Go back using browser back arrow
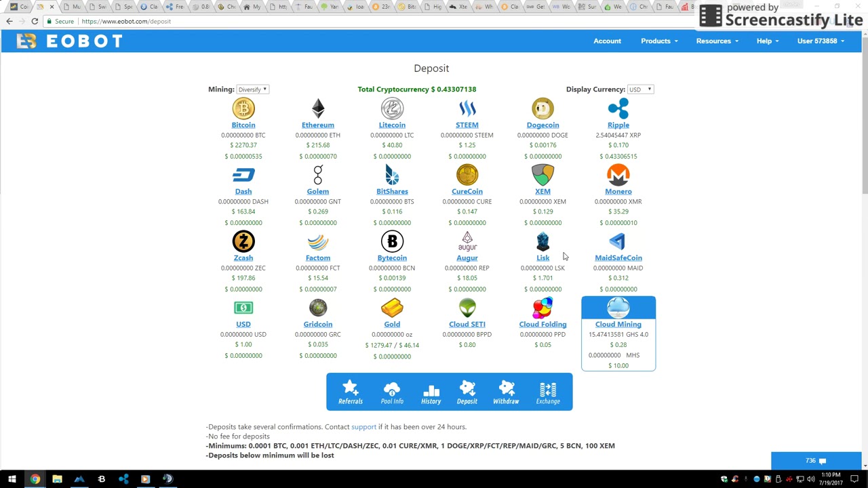Image resolution: width=868 pixels, height=488 pixels. (9, 21)
